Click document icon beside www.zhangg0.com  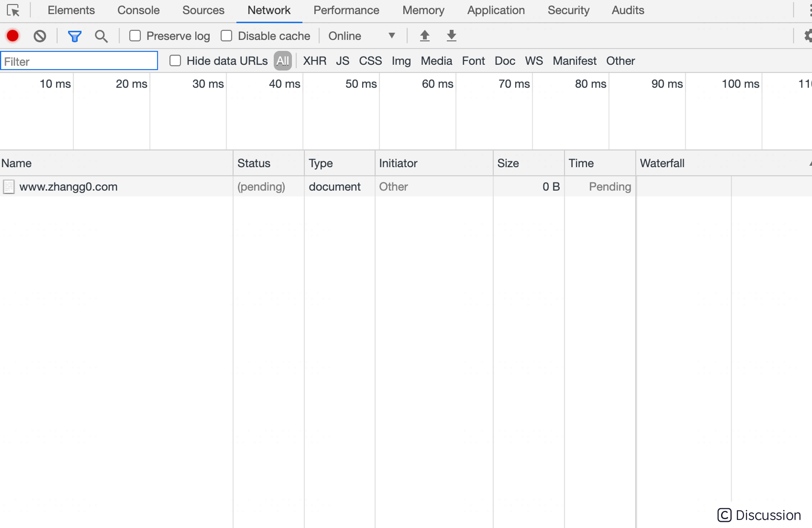(x=9, y=187)
